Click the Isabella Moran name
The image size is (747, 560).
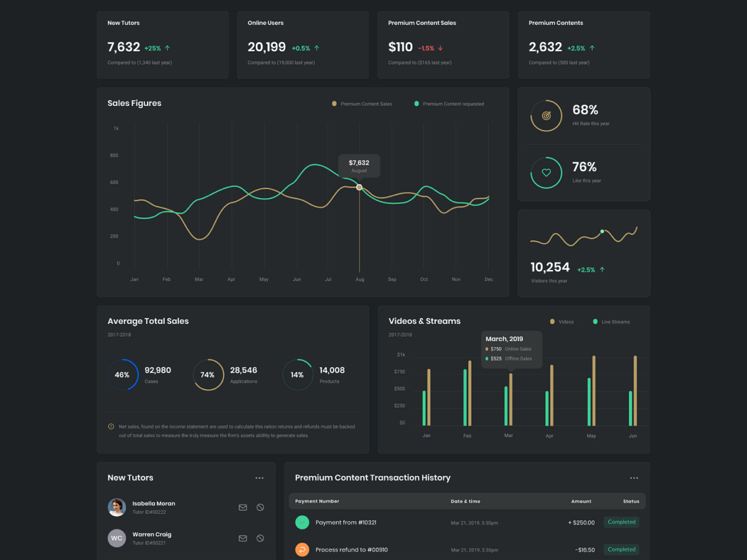(154, 503)
